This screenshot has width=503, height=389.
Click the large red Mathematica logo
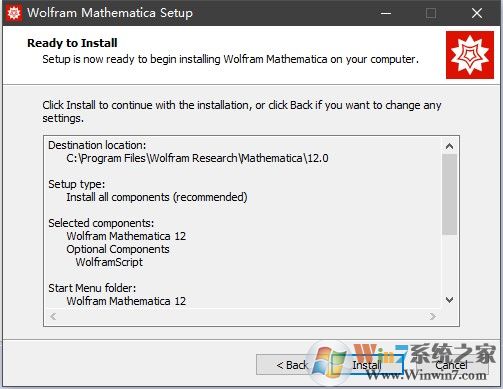click(x=470, y=55)
